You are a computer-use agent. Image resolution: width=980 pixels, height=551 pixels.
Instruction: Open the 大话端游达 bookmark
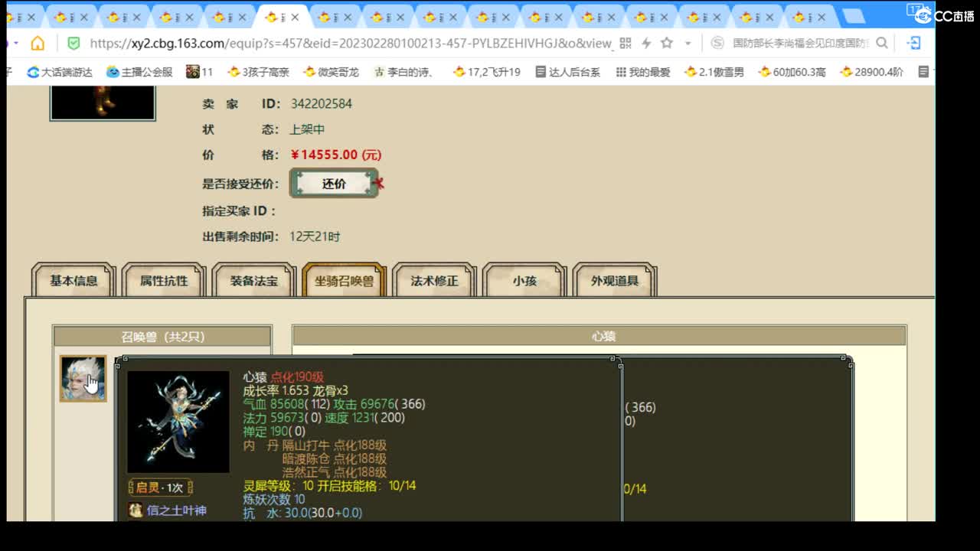coord(60,72)
